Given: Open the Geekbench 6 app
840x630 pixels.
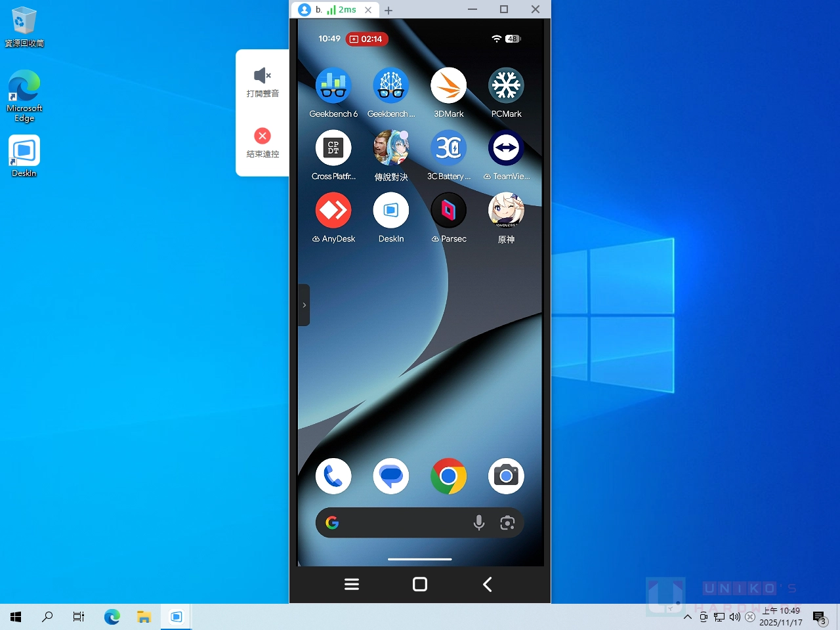Looking at the screenshot, I should 333,86.
